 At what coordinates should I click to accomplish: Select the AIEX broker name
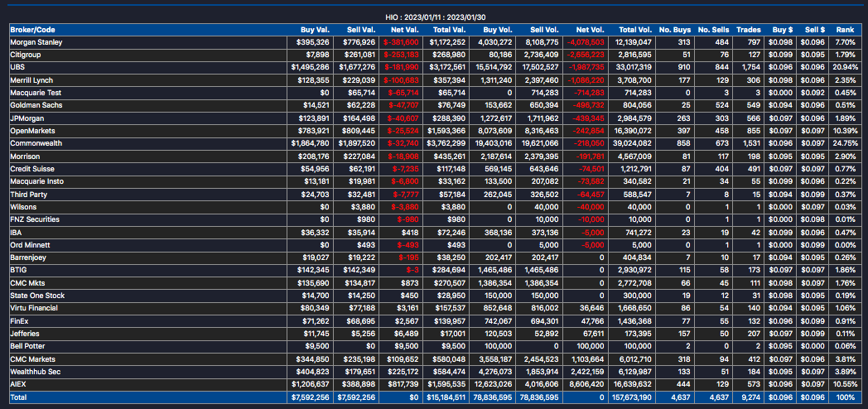18,385
